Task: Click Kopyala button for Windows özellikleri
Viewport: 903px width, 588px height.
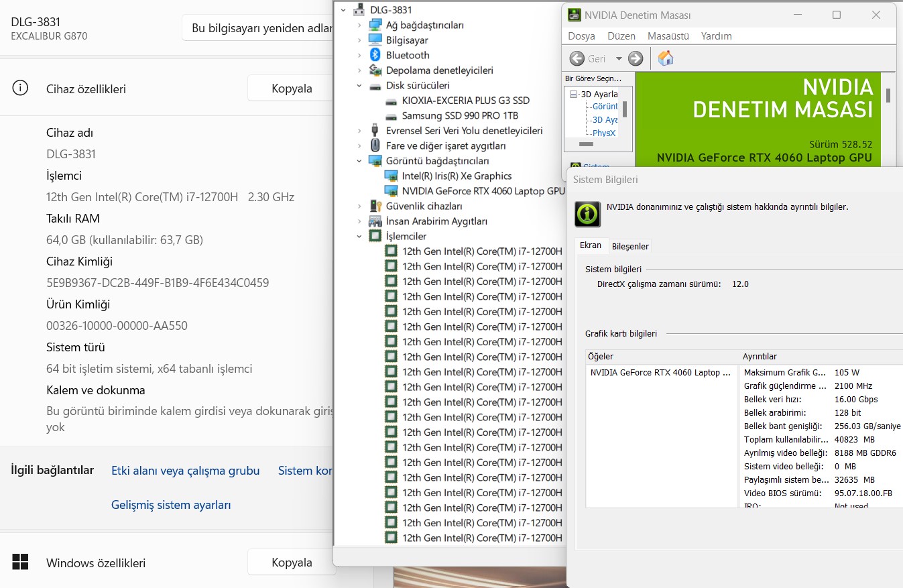Action: 292,563
